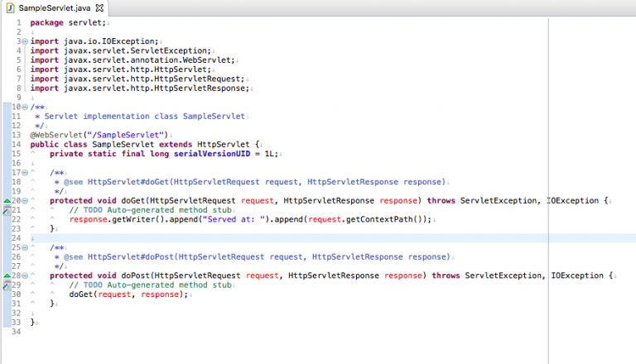636x364 pixels.
Task: Collapse the import statements block at line 3
Action: (25, 40)
